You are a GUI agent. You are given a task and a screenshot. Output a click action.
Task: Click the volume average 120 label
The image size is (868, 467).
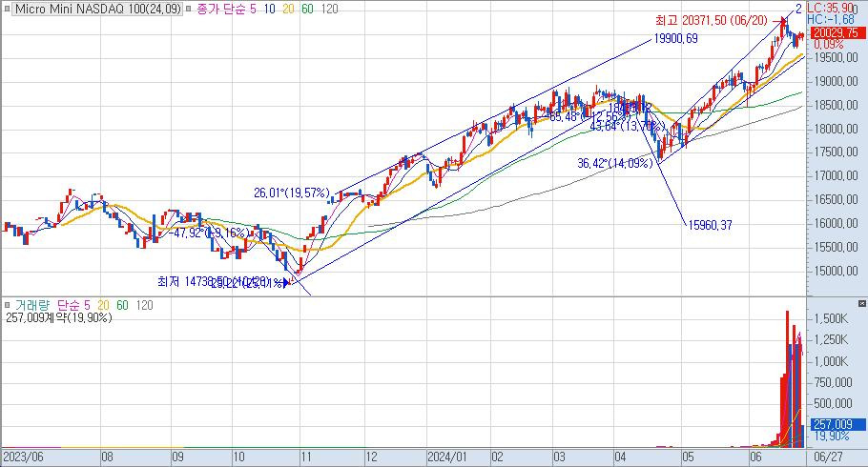click(144, 305)
